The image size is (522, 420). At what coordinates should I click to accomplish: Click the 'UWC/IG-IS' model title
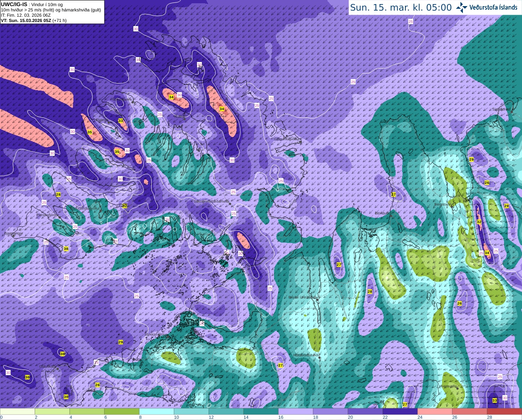(x=14, y=4)
